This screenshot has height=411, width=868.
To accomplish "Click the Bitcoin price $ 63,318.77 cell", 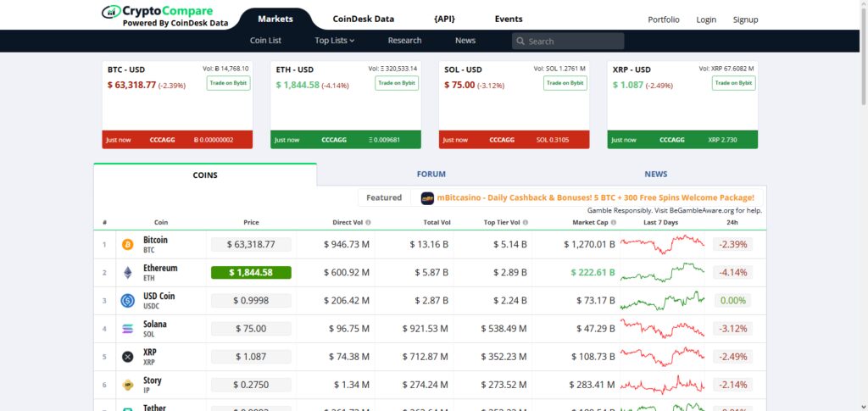I will (251, 245).
